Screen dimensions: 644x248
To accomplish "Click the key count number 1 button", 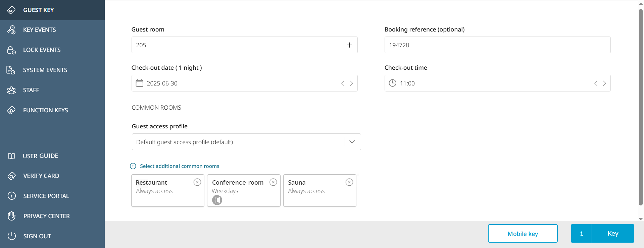I will click(x=581, y=234).
